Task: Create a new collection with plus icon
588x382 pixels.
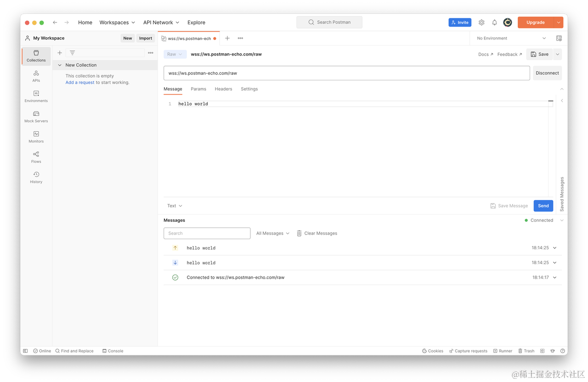Action: tap(60, 53)
